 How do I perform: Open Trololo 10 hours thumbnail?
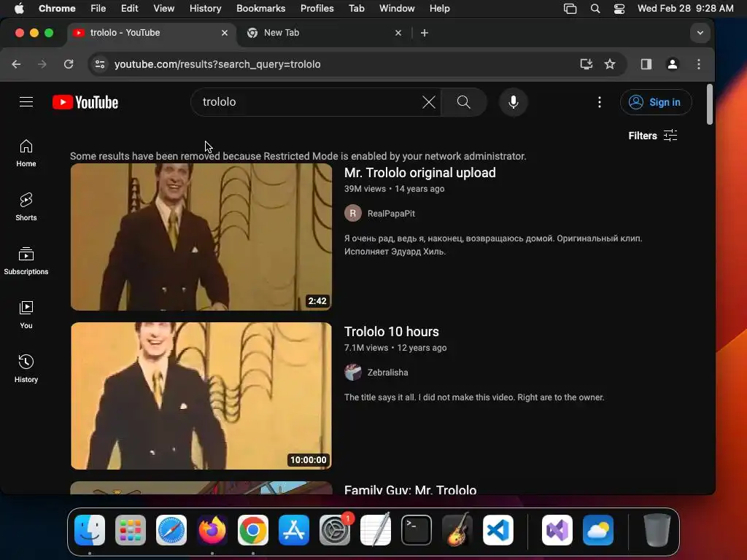point(201,396)
